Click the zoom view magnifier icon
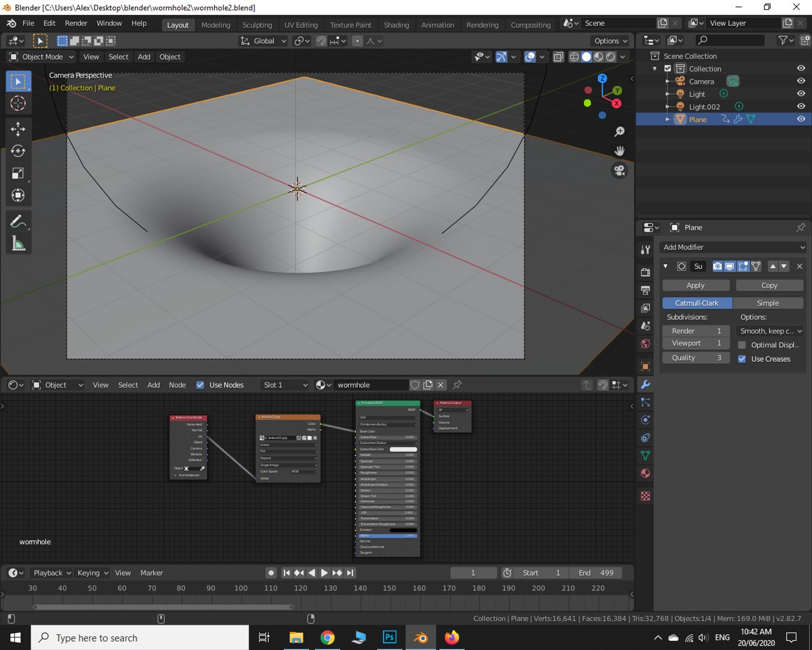Screen dimensions: 812x650 (620, 132)
